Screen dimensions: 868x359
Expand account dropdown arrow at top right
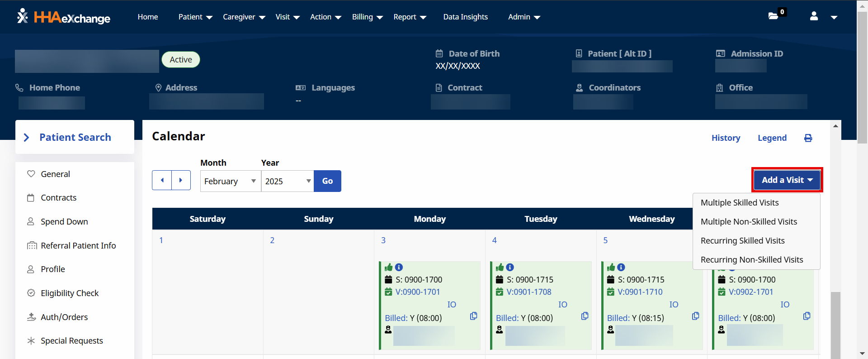834,17
